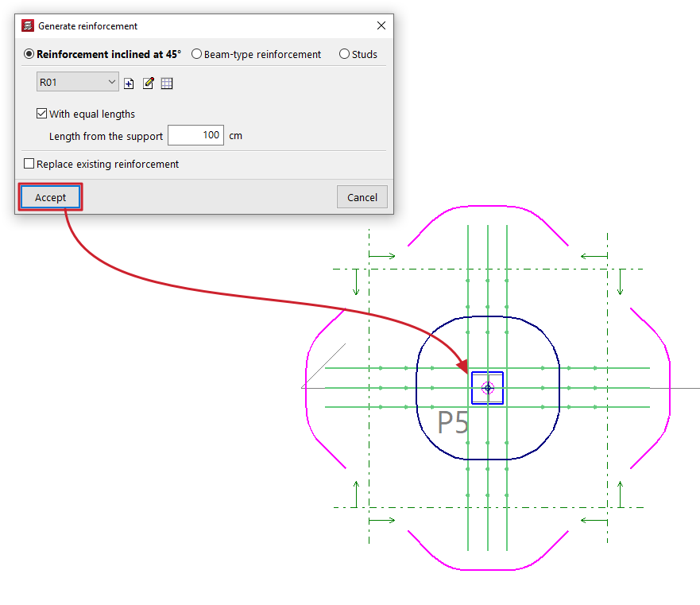
Task: Click the bottom-right upward green arrow
Action: 620,494
